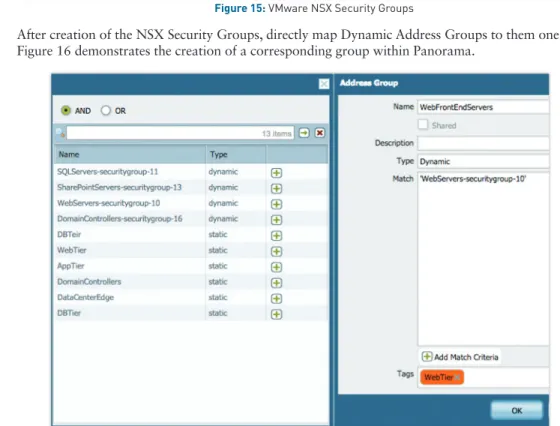Toggle the Shared checkbox

423,125
